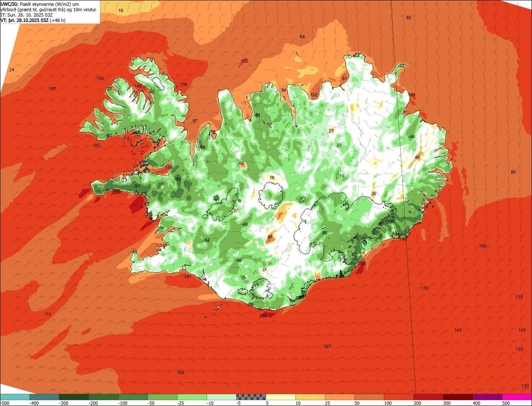Click the flux value 16 above the glacier
The width and height of the screenshot is (532, 406).
(x=272, y=178)
